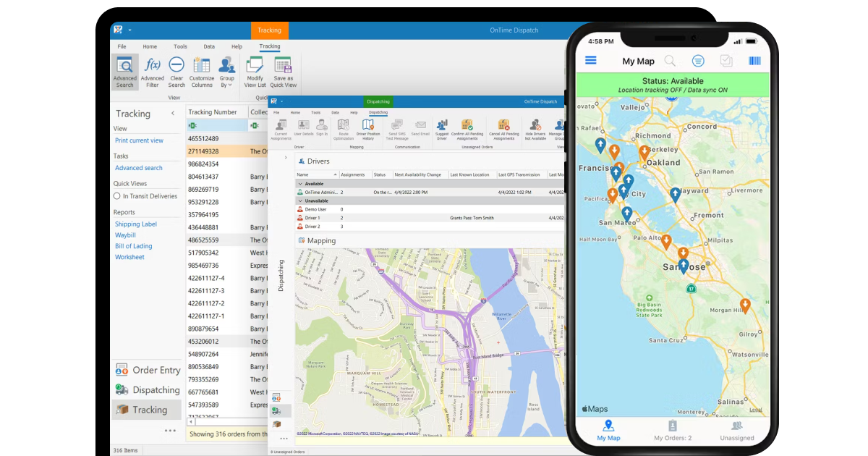Tap the Unassigned tab on phone
This screenshot has height=456, width=868.
pyautogui.click(x=737, y=431)
